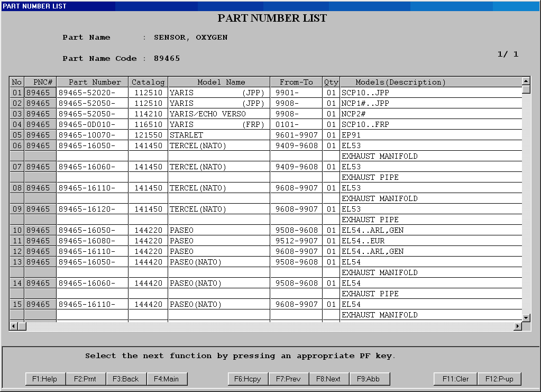The width and height of the screenshot is (541, 392).
Task: Select row number 12
Action: point(17,252)
